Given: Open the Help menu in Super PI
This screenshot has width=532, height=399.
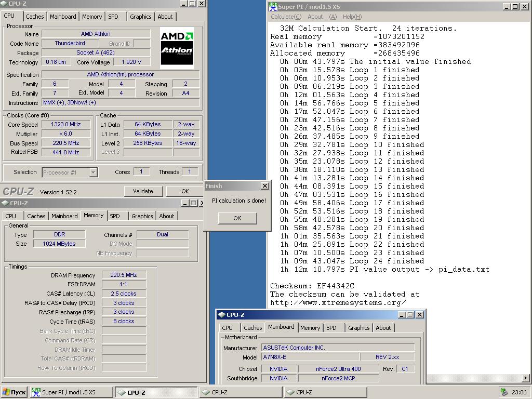Looking at the screenshot, I should pos(352,17).
